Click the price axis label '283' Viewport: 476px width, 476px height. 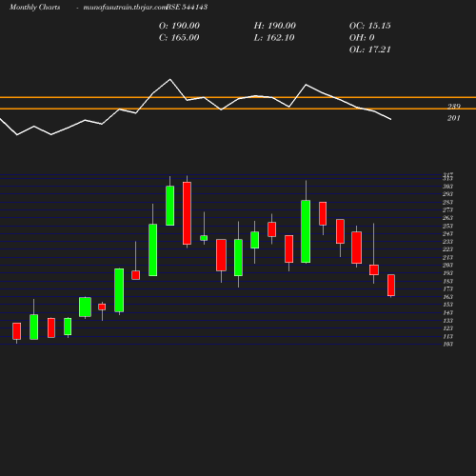pyautogui.click(x=447, y=202)
